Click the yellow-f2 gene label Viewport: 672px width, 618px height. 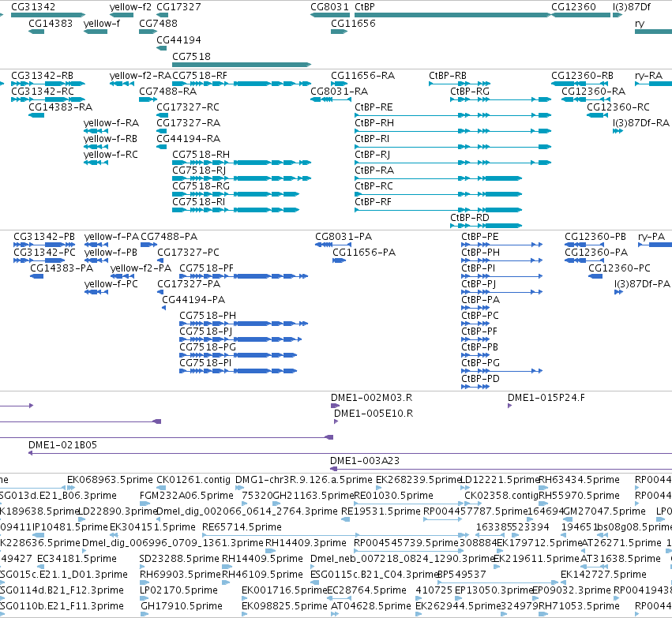130,7
